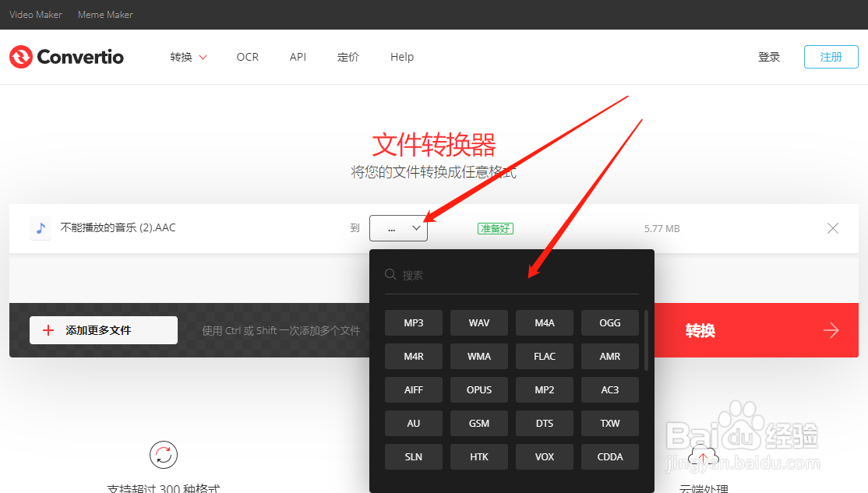
Task: Open the 转换 navigation dropdown
Action: [x=188, y=57]
